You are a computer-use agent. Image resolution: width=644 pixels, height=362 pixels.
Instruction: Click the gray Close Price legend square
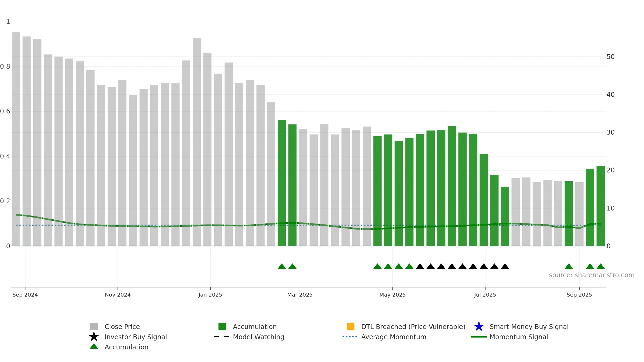point(94,327)
